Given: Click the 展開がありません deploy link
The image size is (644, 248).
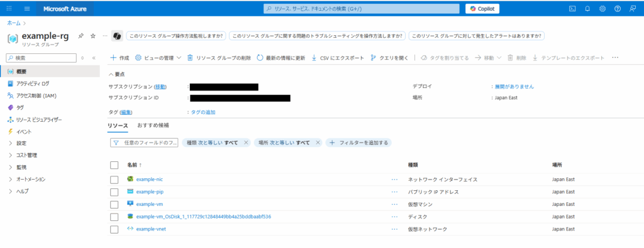Looking at the screenshot, I should pos(514,87).
